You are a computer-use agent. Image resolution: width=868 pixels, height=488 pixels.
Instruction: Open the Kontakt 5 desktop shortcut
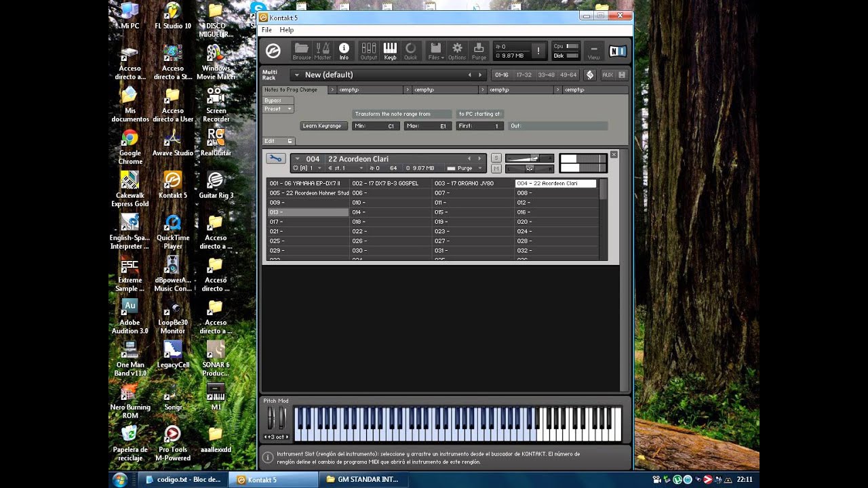pyautogui.click(x=173, y=186)
